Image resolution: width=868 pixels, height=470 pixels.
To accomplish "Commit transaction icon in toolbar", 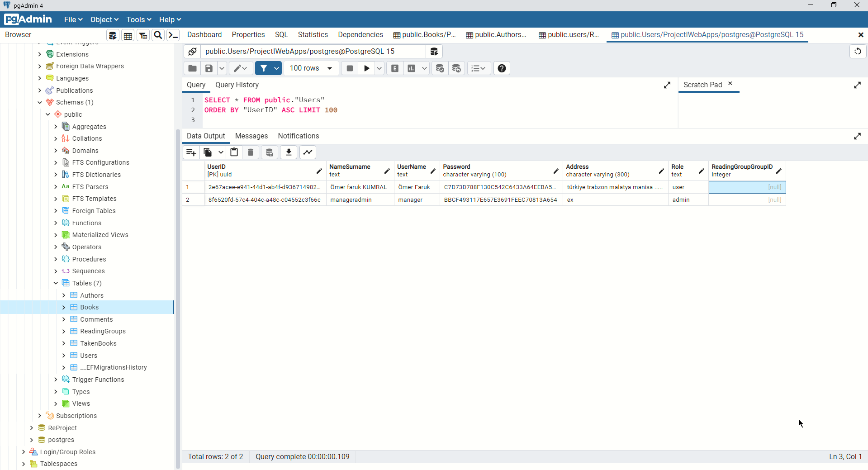I will [x=440, y=68].
